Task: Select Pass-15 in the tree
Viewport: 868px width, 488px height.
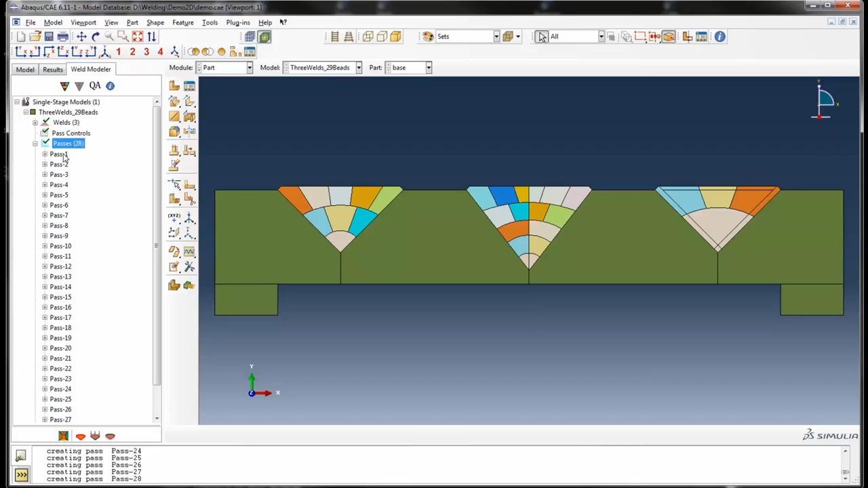Action: [x=60, y=297]
